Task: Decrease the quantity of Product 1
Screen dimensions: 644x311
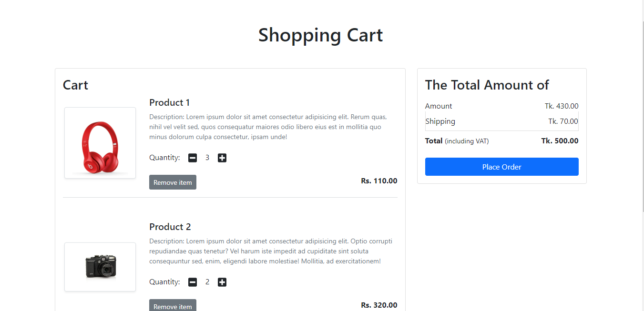Action: point(192,158)
